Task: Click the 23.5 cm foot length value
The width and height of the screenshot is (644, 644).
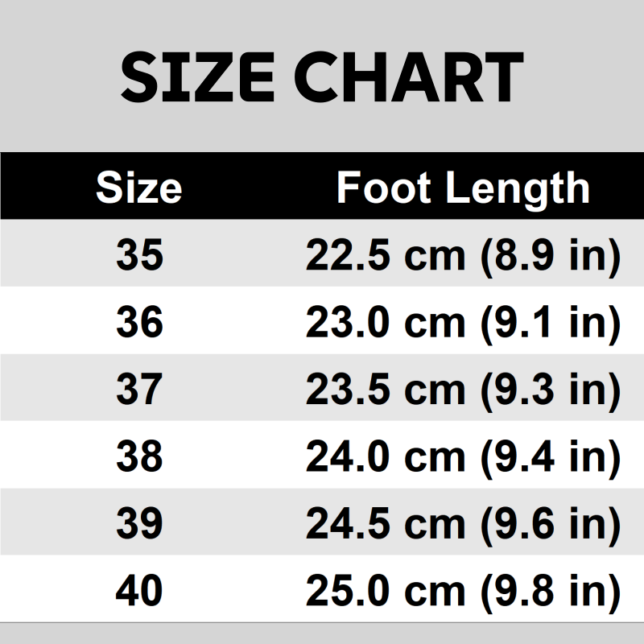Action: [x=386, y=390]
